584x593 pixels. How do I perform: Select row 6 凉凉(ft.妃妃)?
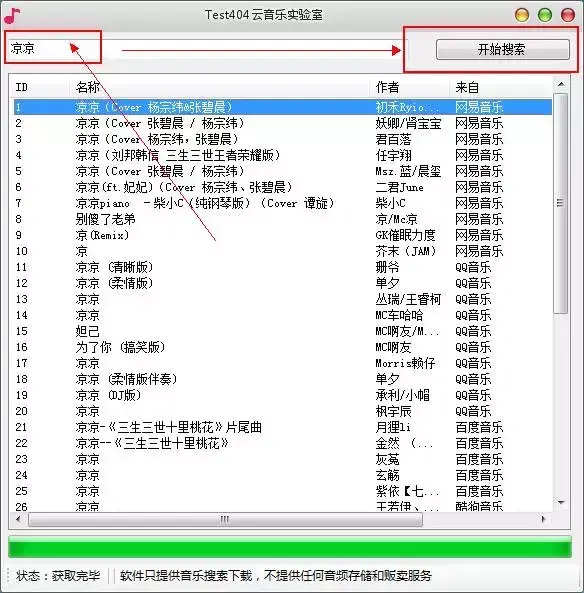[x=283, y=187]
